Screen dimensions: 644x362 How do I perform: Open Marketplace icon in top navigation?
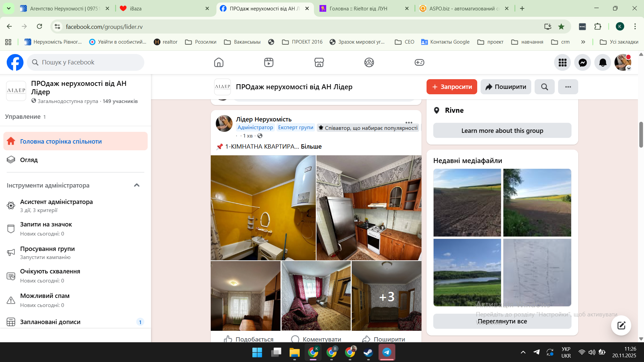coord(319,62)
